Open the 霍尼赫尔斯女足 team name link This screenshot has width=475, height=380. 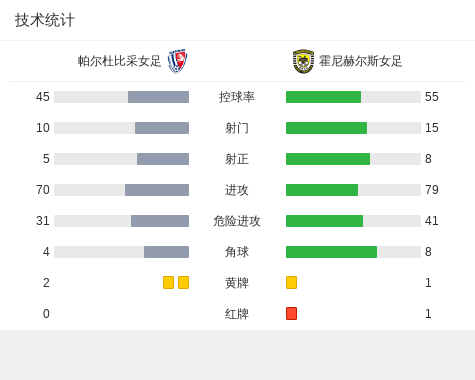point(361,61)
